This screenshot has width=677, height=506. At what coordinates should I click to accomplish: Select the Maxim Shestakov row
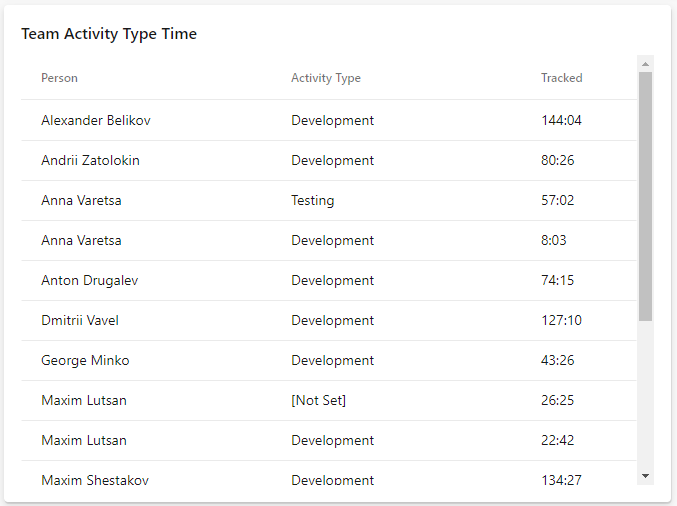pos(95,480)
